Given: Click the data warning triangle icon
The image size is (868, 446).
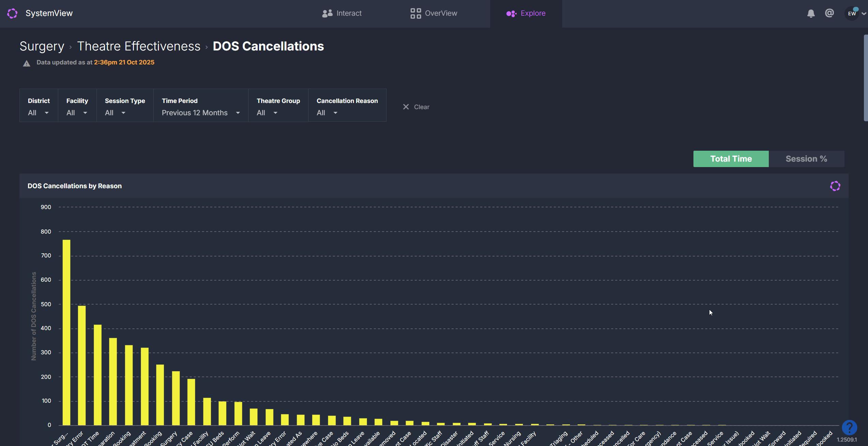Looking at the screenshot, I should (x=27, y=63).
